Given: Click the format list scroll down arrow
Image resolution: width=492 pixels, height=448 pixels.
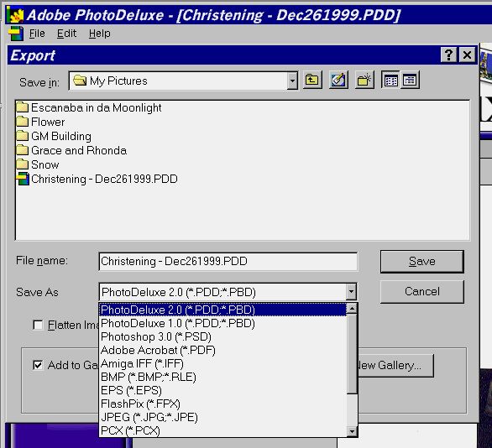Looking at the screenshot, I should point(352,431).
